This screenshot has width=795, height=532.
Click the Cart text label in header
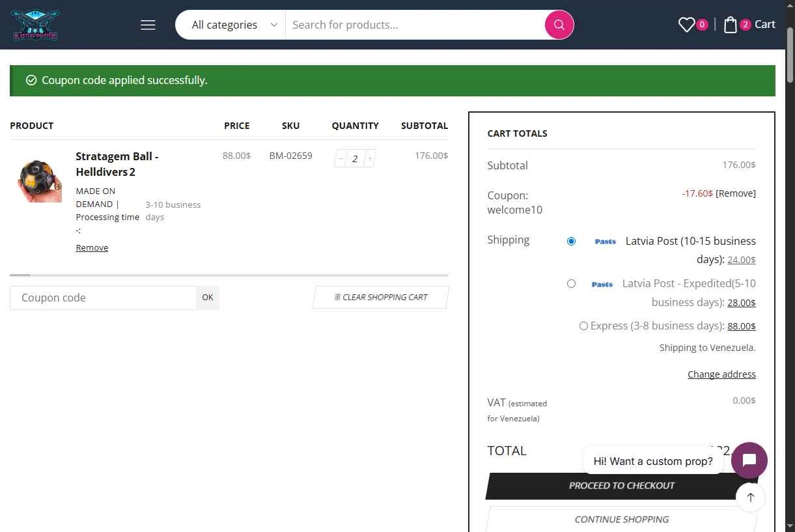(x=765, y=25)
